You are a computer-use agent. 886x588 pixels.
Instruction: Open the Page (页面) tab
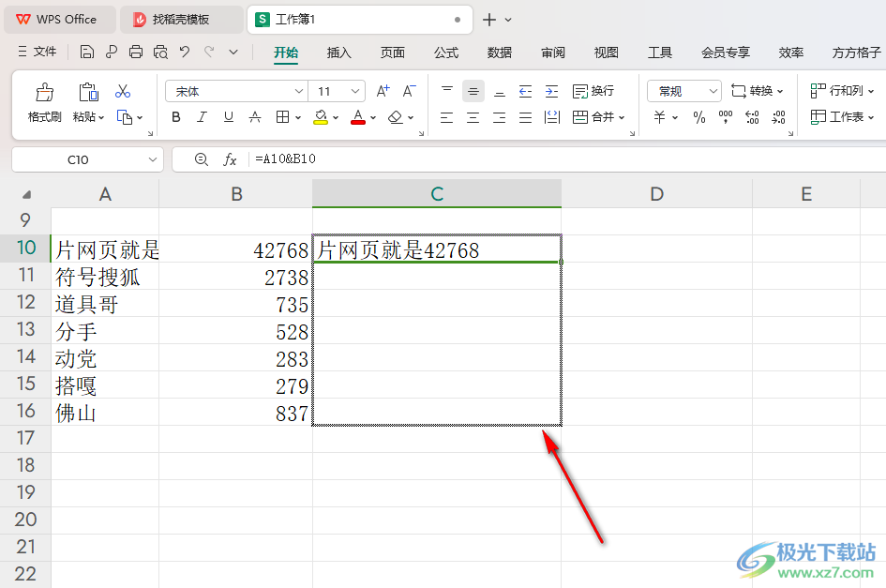pyautogui.click(x=393, y=53)
